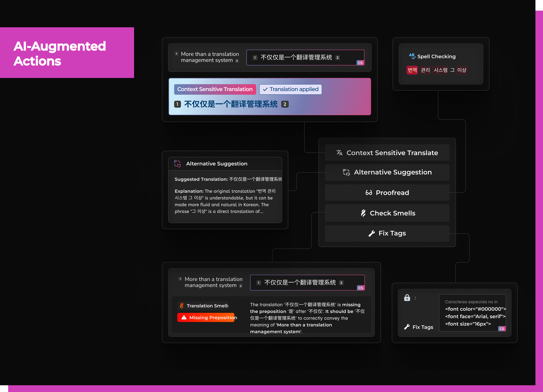Click the lock icon in Fix Tags card
Image resolution: width=543 pixels, height=392 pixels.
pyautogui.click(x=407, y=298)
